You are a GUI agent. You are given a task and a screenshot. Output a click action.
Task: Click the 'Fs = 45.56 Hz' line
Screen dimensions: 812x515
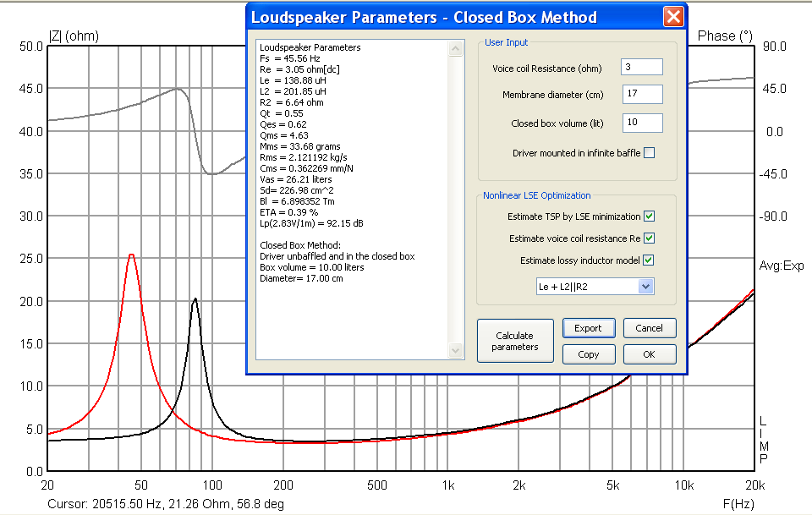pos(290,58)
